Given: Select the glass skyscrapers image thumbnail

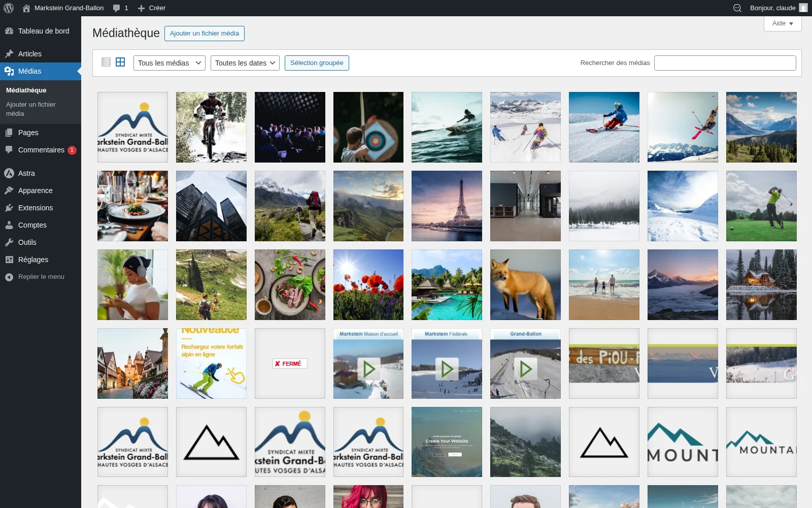Looking at the screenshot, I should 211,206.
